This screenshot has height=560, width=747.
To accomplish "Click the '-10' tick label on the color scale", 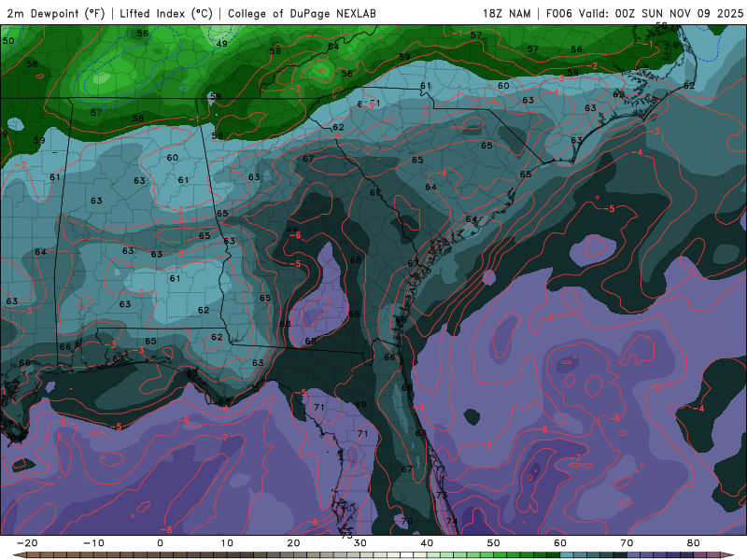I will point(93,543).
